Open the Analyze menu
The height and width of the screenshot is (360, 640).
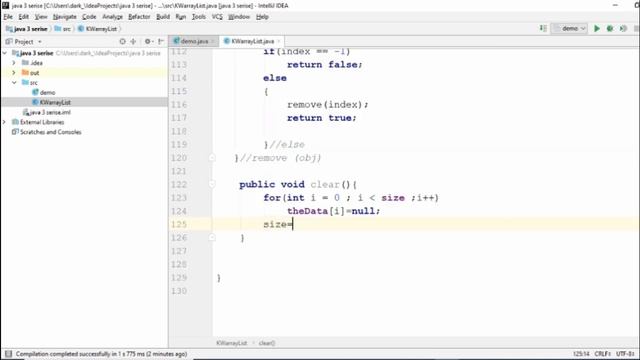tap(112, 17)
